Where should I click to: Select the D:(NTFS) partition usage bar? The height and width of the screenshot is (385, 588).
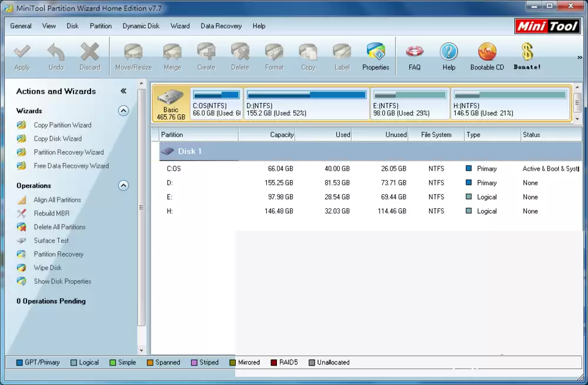click(x=306, y=95)
